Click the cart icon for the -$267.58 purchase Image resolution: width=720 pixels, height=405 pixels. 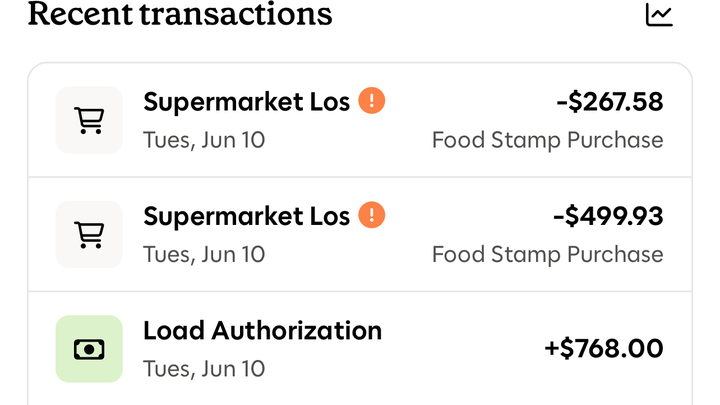[89, 120]
